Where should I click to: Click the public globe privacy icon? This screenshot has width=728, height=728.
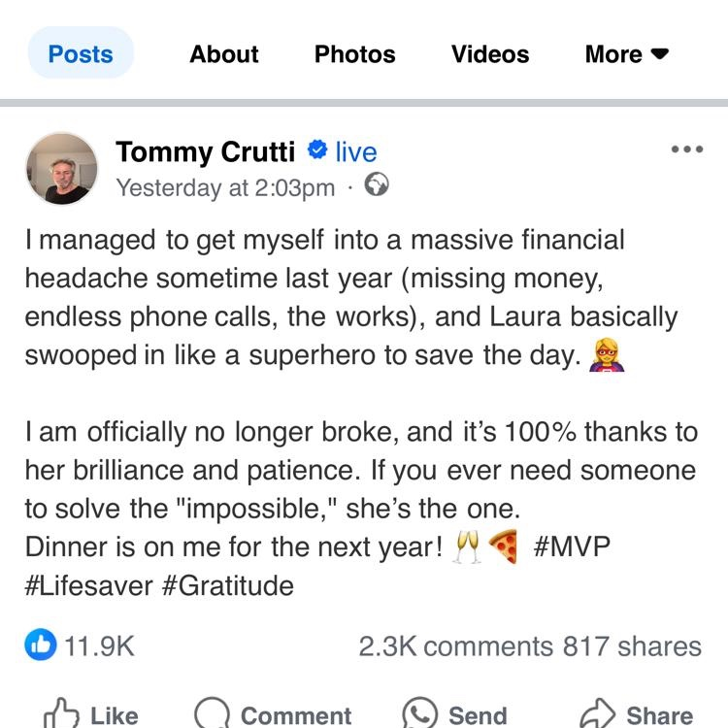click(377, 184)
